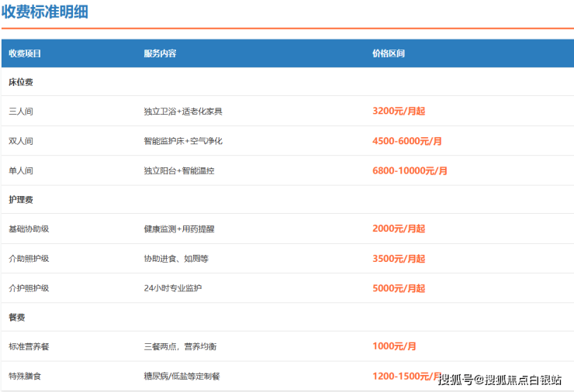The height and width of the screenshot is (392, 574).
Task: Select the 基础协助级 care level
Action: [29, 229]
